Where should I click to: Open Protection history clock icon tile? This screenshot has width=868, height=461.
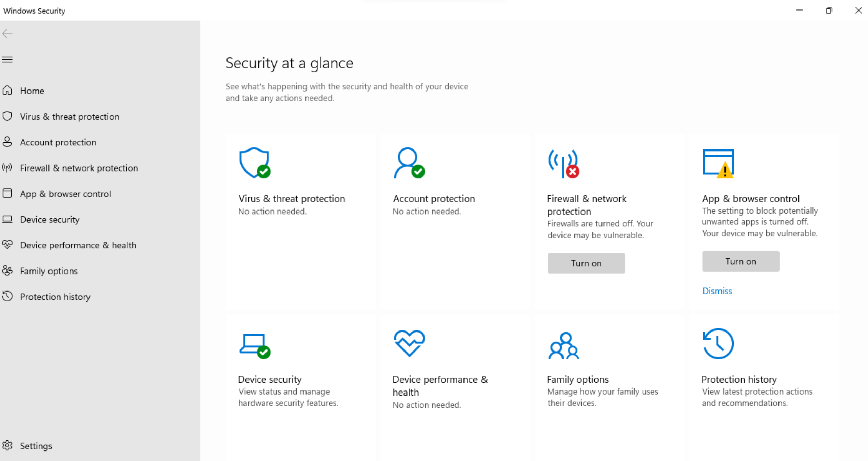click(718, 344)
